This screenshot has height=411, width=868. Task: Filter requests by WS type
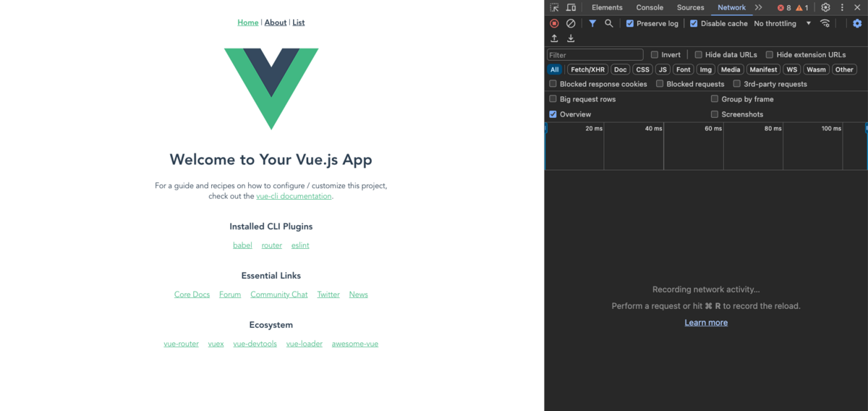[792, 69]
